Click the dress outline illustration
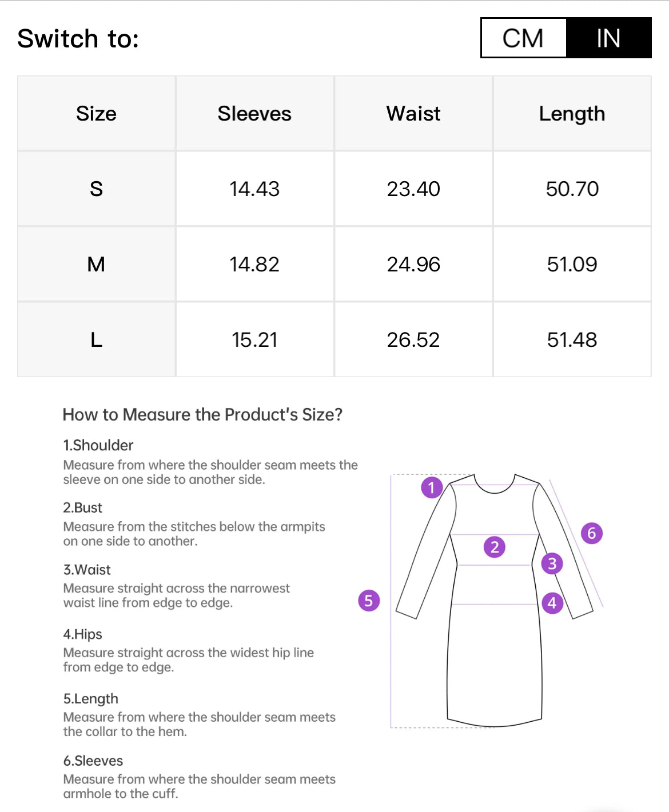This screenshot has height=812, width=669. (x=494, y=657)
